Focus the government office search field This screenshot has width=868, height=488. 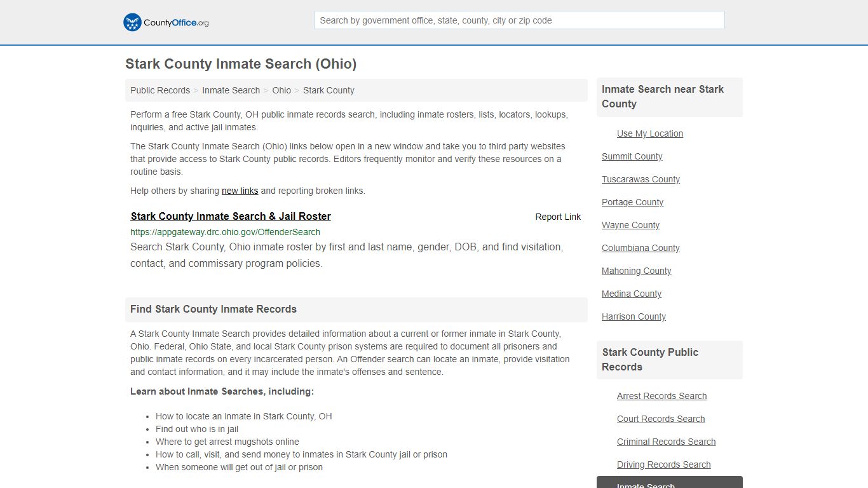(x=519, y=20)
